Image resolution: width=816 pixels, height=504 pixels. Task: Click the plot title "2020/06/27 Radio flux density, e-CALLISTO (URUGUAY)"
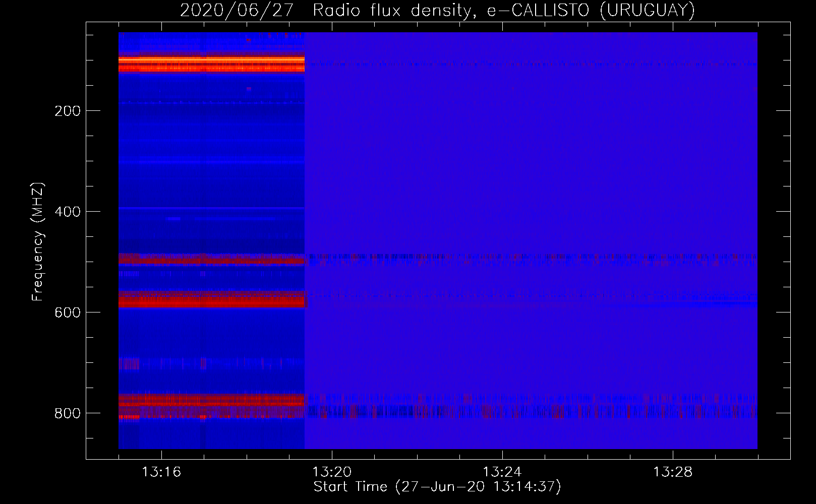(x=437, y=10)
